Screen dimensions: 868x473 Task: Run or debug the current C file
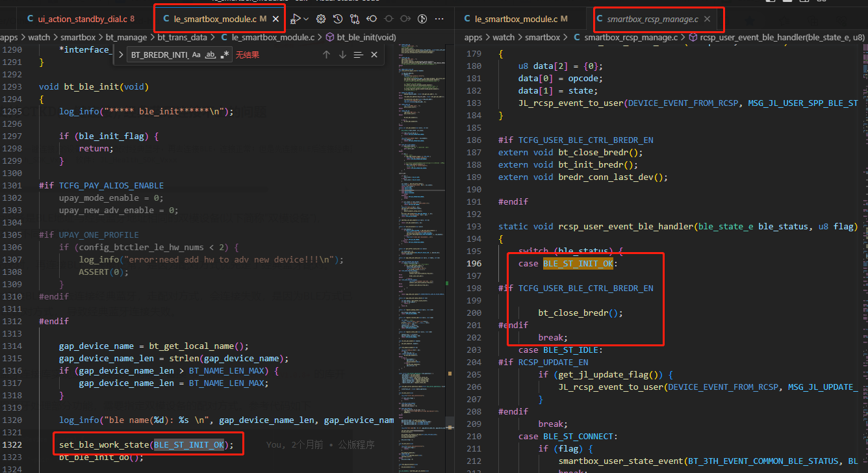296,19
